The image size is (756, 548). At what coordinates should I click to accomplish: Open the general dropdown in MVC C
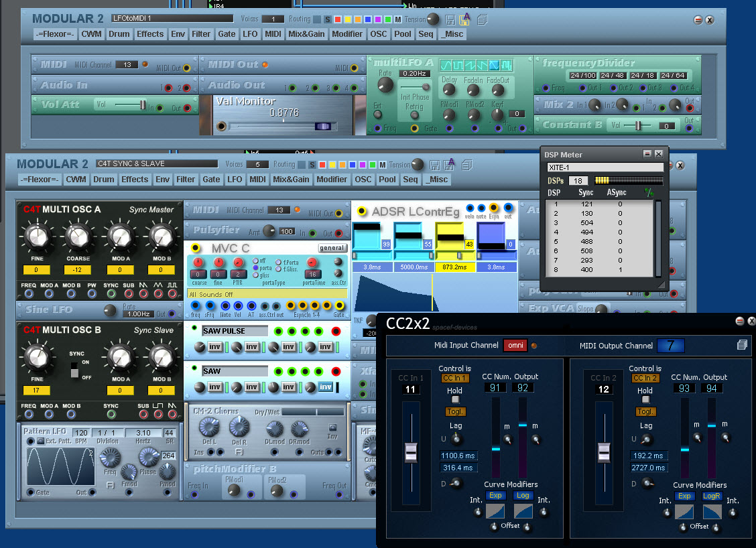coord(332,248)
